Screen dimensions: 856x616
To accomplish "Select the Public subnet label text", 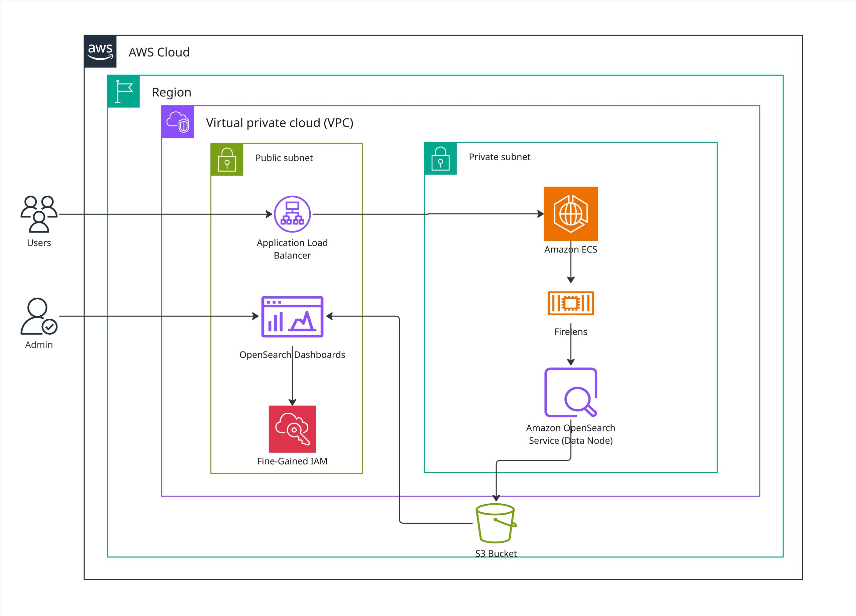I will click(284, 158).
